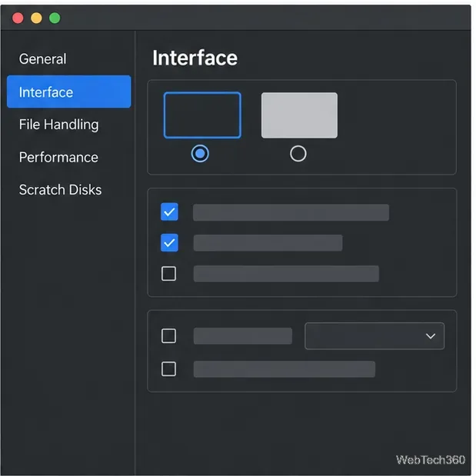This screenshot has width=476, height=476.
Task: Choose the light gray theme thumbnail
Action: [x=299, y=115]
